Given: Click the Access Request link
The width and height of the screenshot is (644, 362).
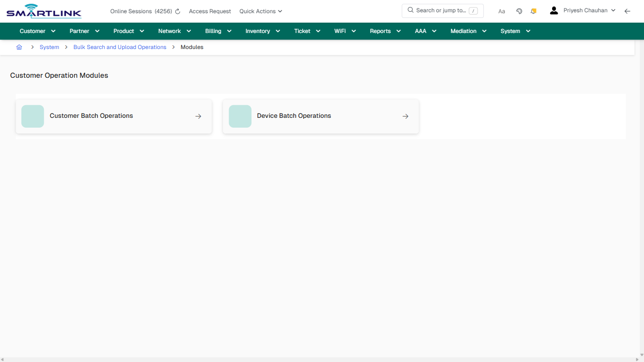Looking at the screenshot, I should (210, 11).
